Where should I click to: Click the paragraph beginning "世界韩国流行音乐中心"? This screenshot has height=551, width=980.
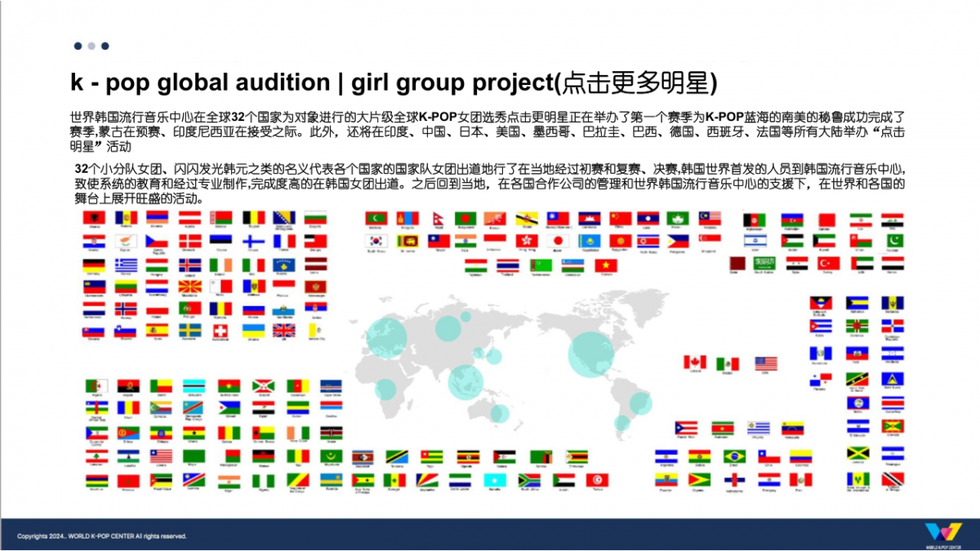[488, 131]
